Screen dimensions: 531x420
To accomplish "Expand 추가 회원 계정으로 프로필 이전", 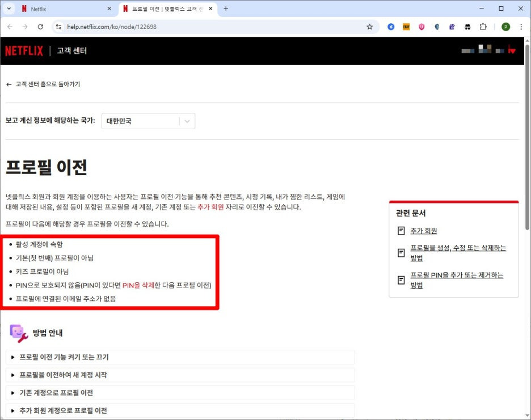I will [x=180, y=410].
